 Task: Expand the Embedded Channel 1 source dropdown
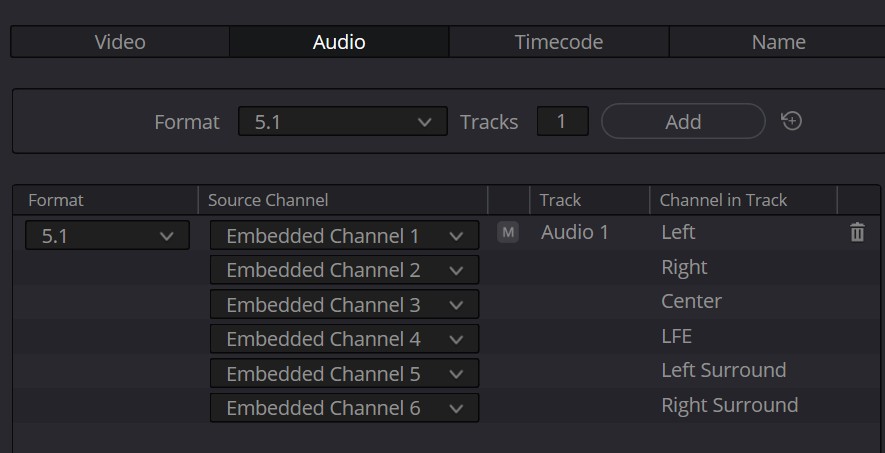point(344,235)
